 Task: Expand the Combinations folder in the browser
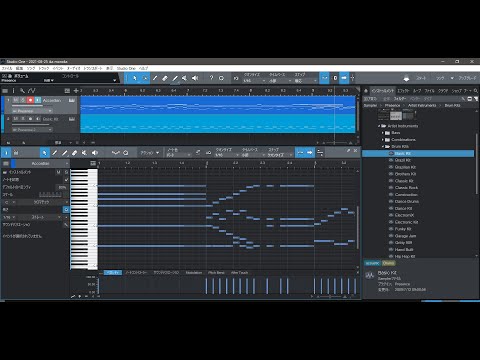coord(383,140)
